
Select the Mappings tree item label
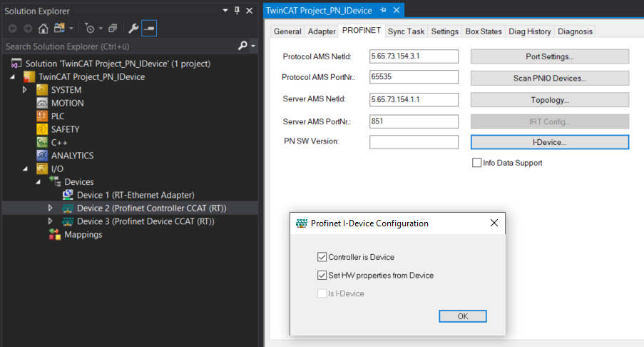tap(83, 234)
